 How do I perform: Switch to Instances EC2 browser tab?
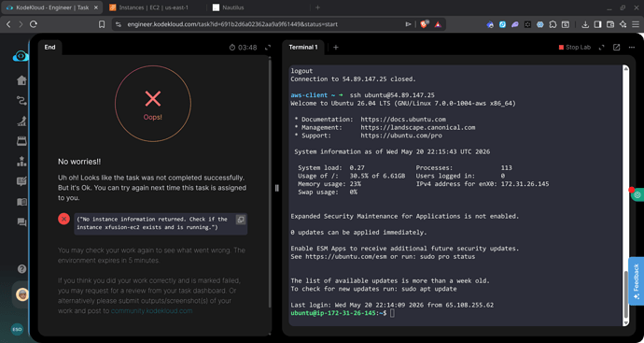pyautogui.click(x=153, y=7)
